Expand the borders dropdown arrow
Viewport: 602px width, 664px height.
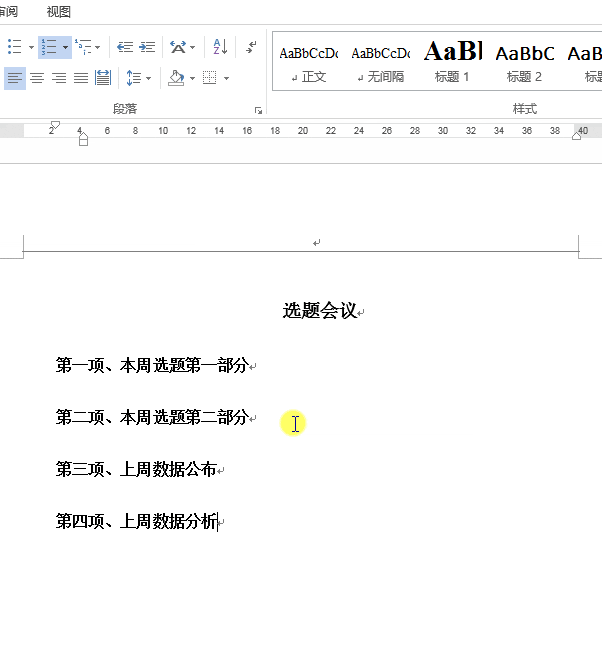(226, 78)
